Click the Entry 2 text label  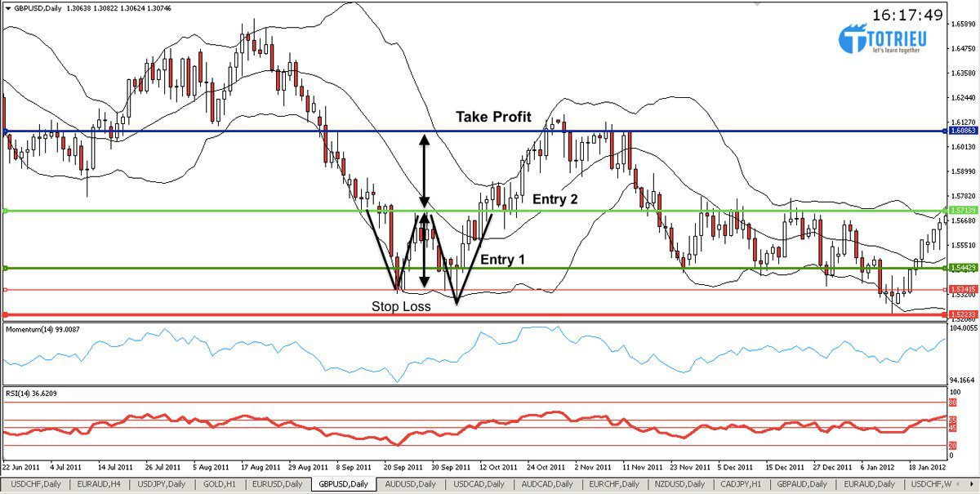click(557, 199)
